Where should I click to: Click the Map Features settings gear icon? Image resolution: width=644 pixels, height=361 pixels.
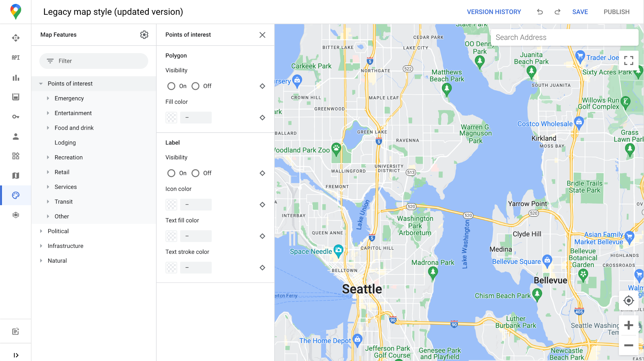point(144,35)
